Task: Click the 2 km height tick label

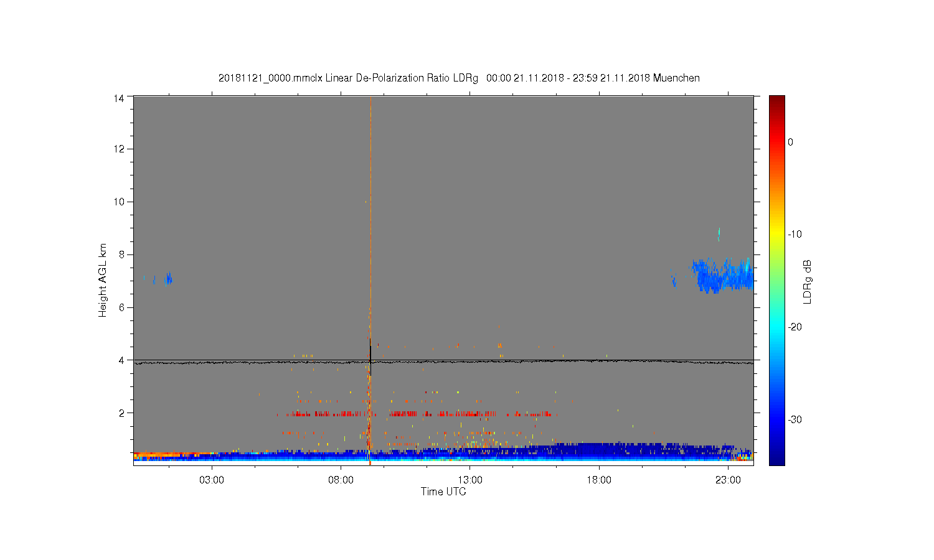Action: coord(121,413)
